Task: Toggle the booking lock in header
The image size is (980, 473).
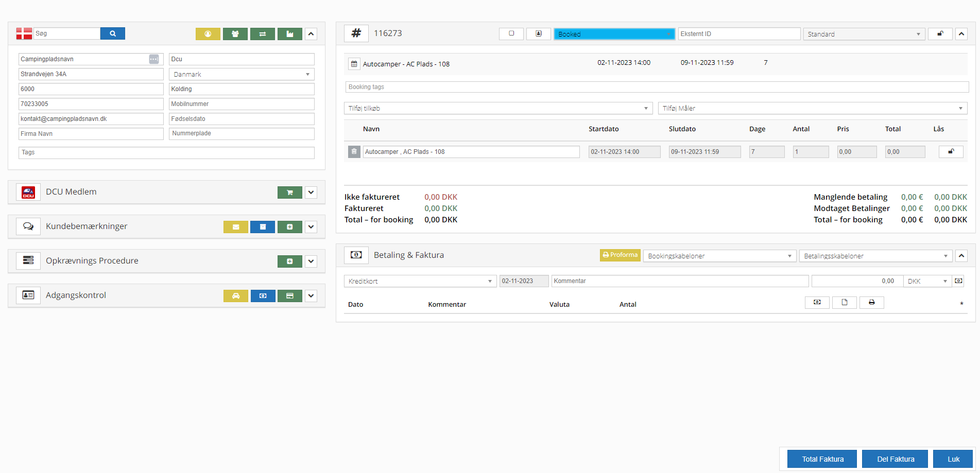Action: click(x=940, y=34)
